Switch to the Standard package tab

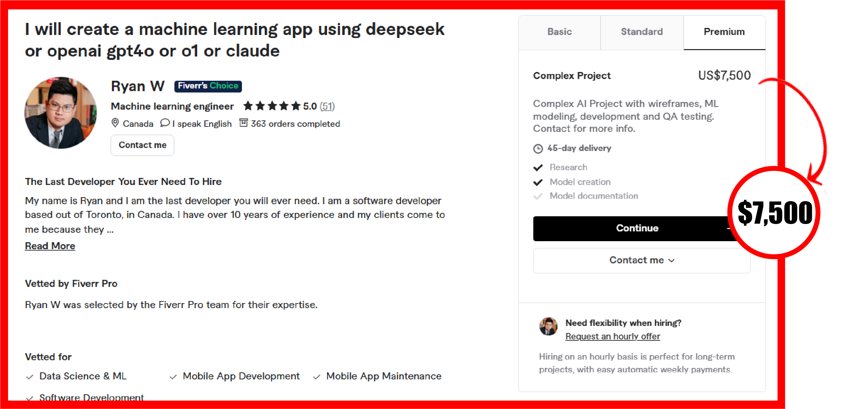(642, 32)
